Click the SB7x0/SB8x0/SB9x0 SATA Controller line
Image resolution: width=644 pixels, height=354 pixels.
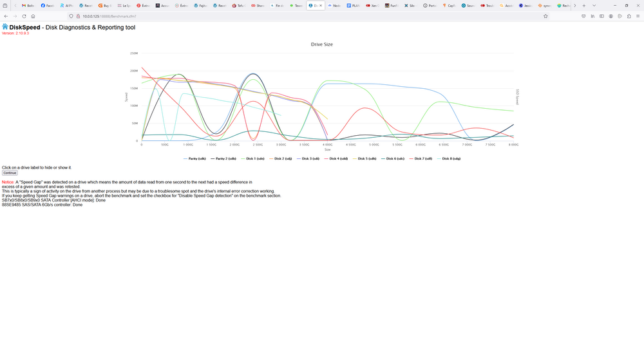pos(53,200)
